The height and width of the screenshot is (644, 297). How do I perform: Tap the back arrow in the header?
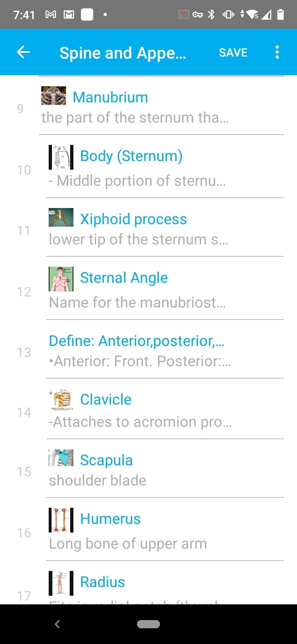click(23, 52)
